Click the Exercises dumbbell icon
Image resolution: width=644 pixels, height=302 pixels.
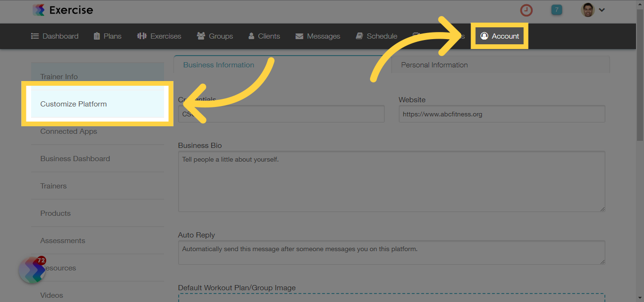(142, 36)
